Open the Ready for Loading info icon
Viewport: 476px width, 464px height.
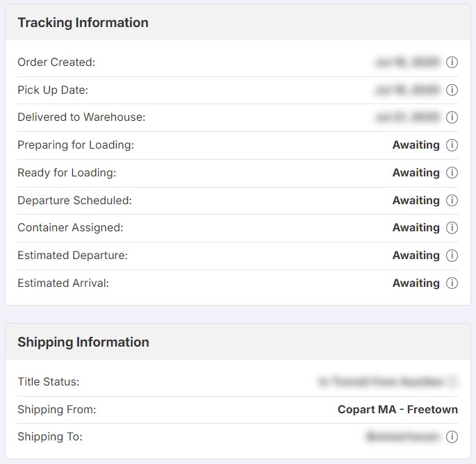[452, 173]
